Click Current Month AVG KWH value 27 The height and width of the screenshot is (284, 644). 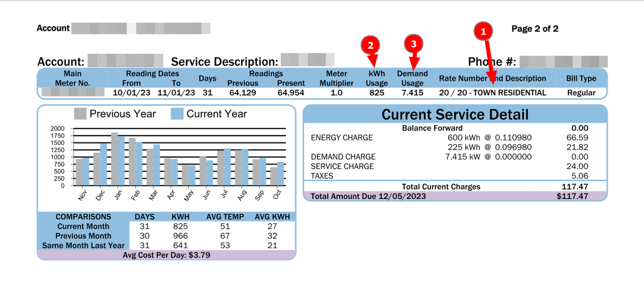[x=272, y=226]
